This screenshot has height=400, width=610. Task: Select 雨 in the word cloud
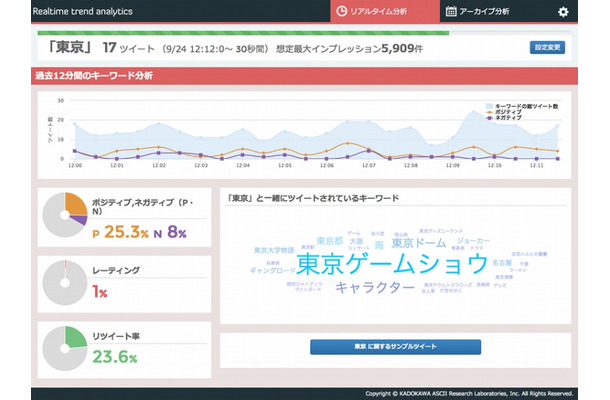pyautogui.click(x=379, y=245)
